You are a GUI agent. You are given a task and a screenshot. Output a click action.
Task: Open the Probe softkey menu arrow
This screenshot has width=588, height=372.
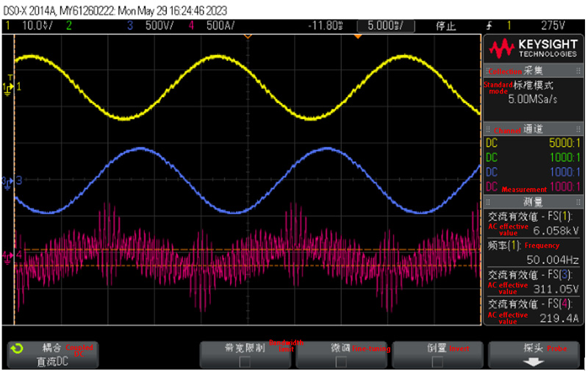pos(534,362)
